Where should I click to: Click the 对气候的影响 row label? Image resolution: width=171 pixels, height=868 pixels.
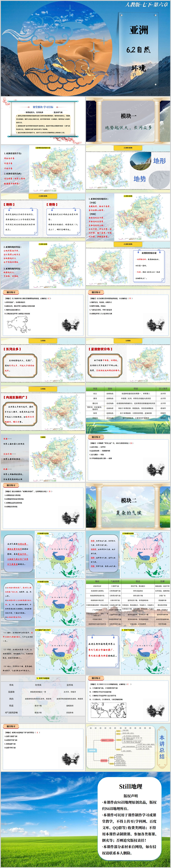pos(11,713)
